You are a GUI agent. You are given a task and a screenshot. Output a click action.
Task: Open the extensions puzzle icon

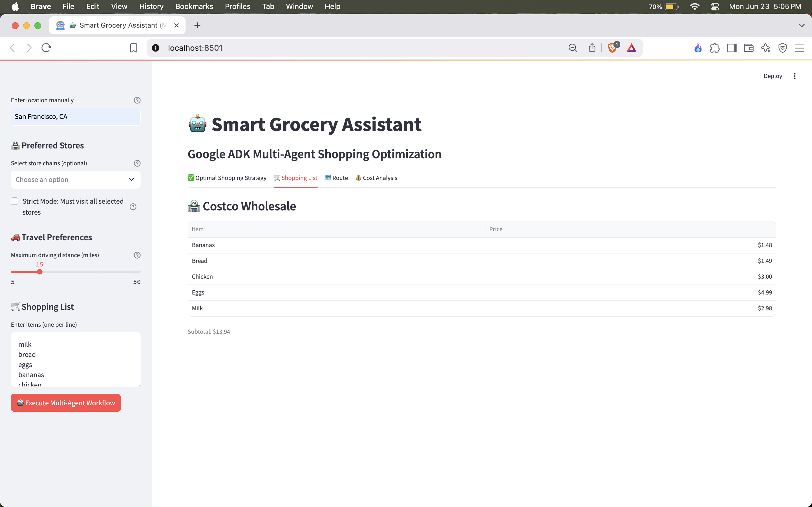[x=715, y=48]
